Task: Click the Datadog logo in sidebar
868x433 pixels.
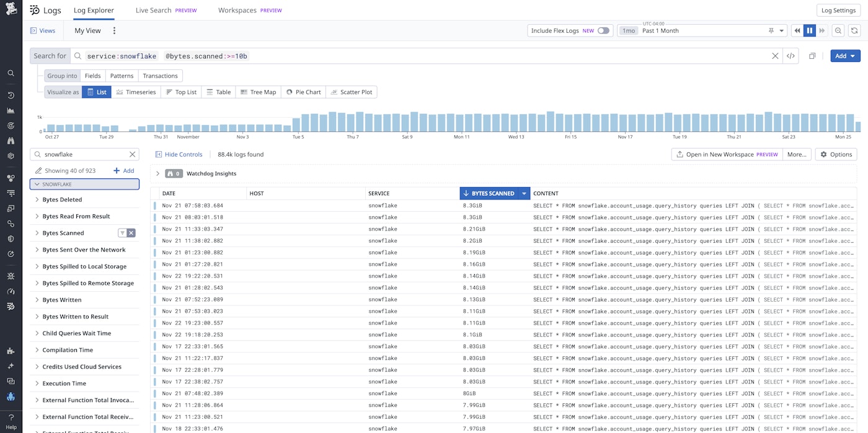Action: [11, 10]
